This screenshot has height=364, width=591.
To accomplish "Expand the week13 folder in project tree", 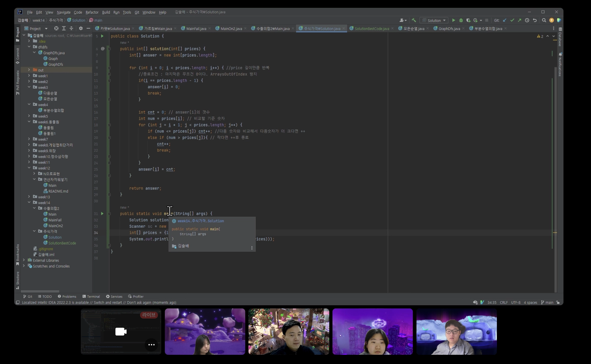I will click(x=29, y=197).
